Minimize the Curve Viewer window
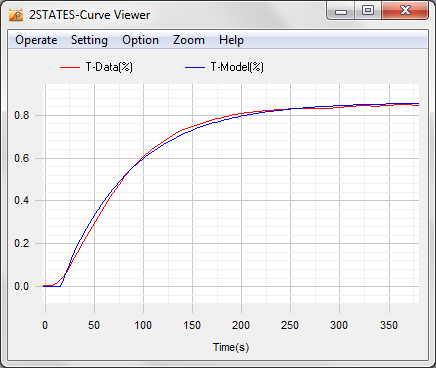 pos(341,11)
